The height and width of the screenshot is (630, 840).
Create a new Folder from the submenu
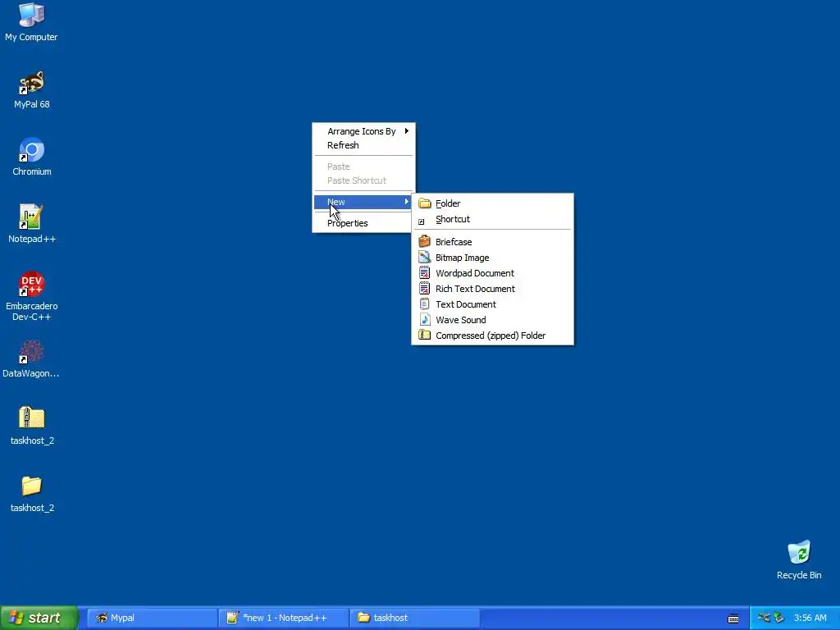(492, 203)
